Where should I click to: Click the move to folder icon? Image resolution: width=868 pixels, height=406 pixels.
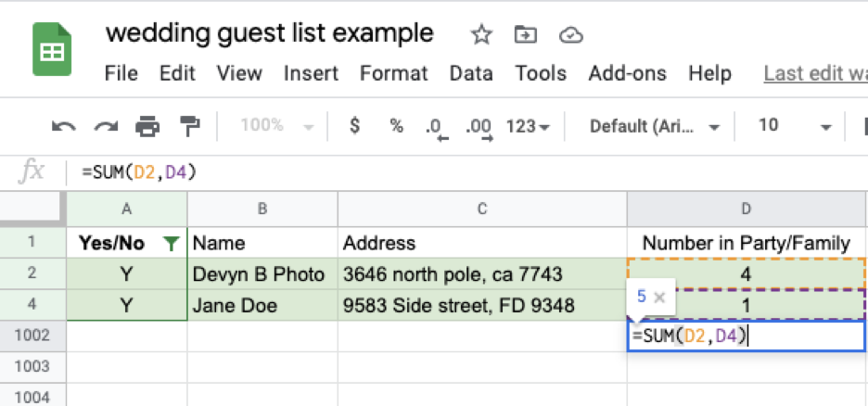click(526, 35)
